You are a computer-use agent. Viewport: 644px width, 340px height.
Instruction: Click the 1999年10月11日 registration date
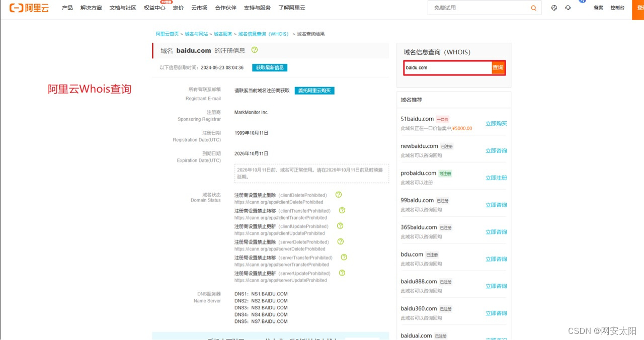pyautogui.click(x=252, y=133)
